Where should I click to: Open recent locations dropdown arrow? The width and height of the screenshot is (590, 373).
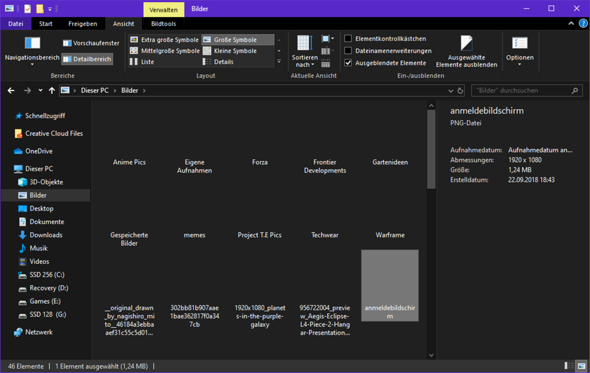coord(40,90)
